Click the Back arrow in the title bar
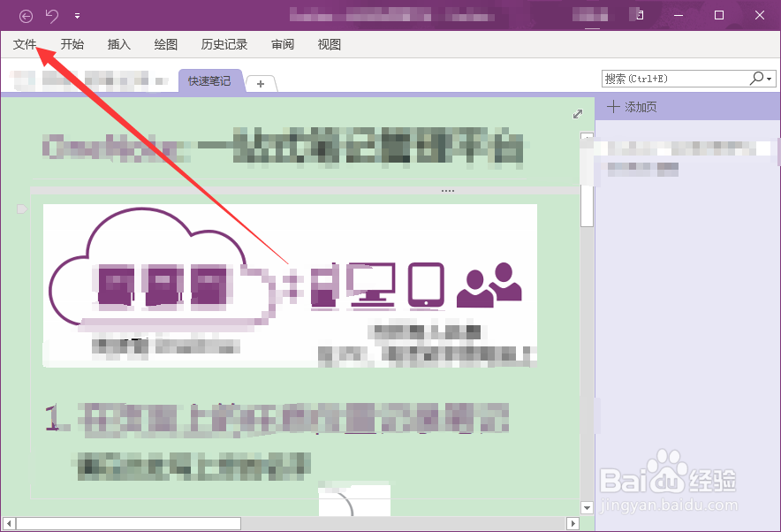The image size is (781, 532). tap(26, 16)
